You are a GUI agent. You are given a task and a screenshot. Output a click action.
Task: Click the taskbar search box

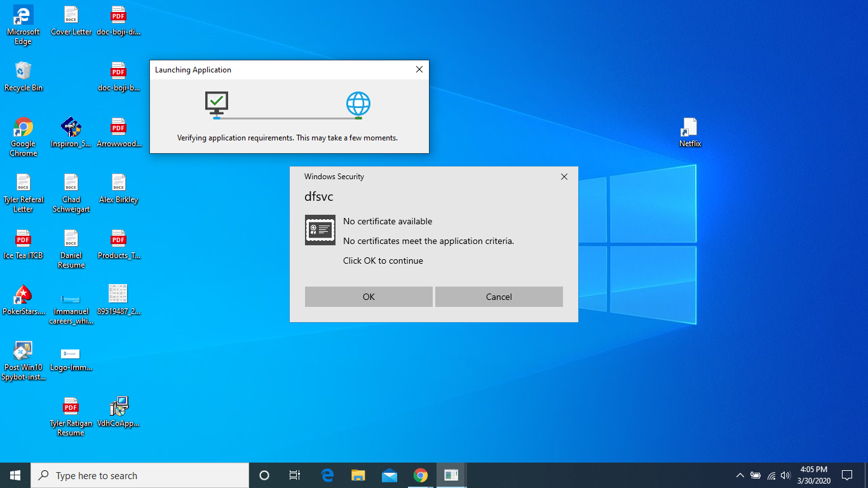pyautogui.click(x=140, y=475)
